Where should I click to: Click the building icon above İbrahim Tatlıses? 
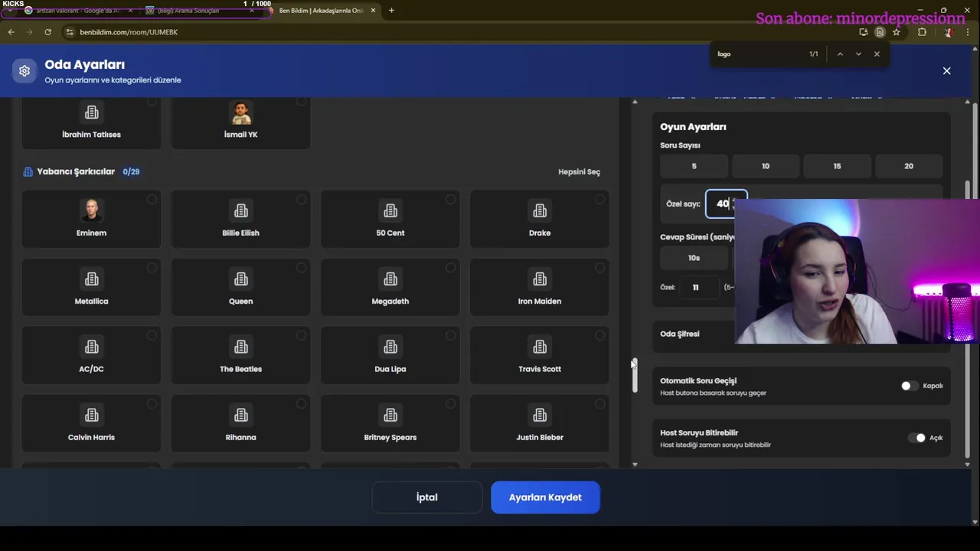pyautogui.click(x=91, y=112)
